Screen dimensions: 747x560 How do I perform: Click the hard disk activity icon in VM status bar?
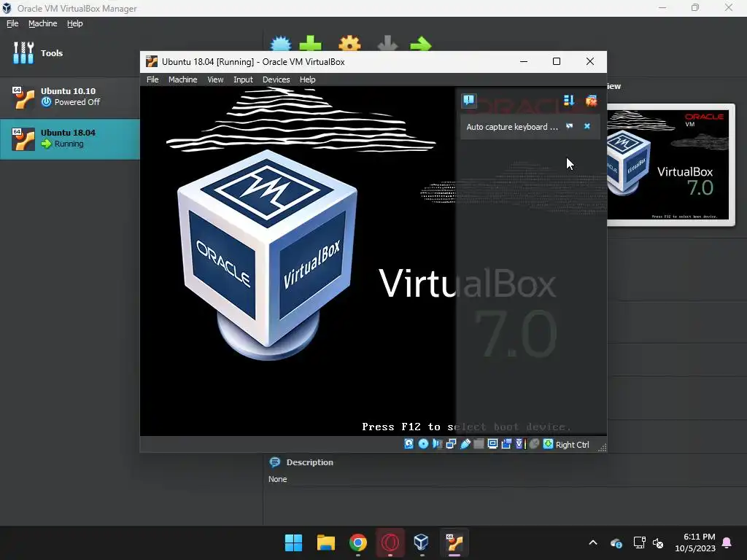coord(409,444)
